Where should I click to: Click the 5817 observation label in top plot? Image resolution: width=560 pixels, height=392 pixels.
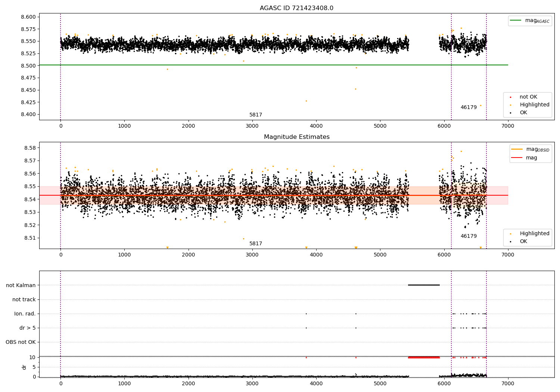point(256,115)
